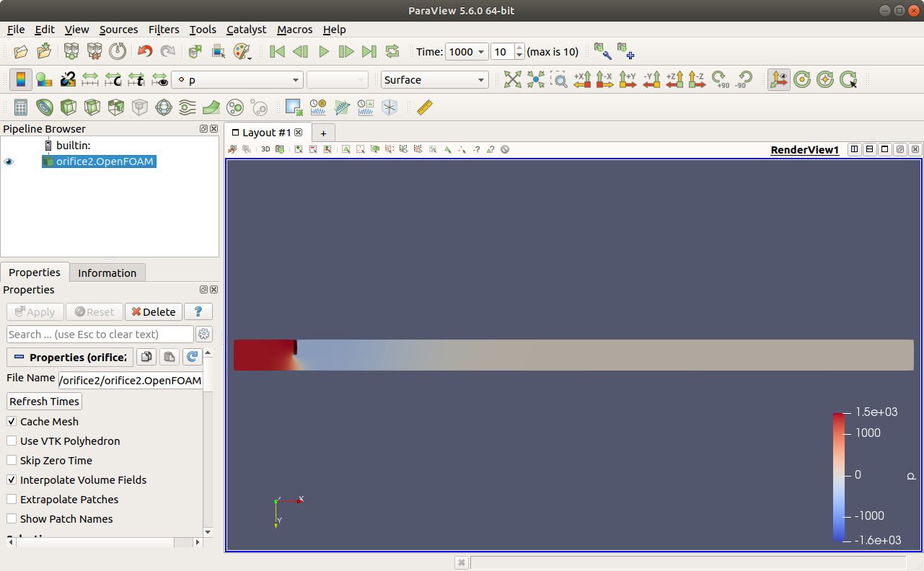Uncheck the Cache Mesh checkbox

(12, 421)
